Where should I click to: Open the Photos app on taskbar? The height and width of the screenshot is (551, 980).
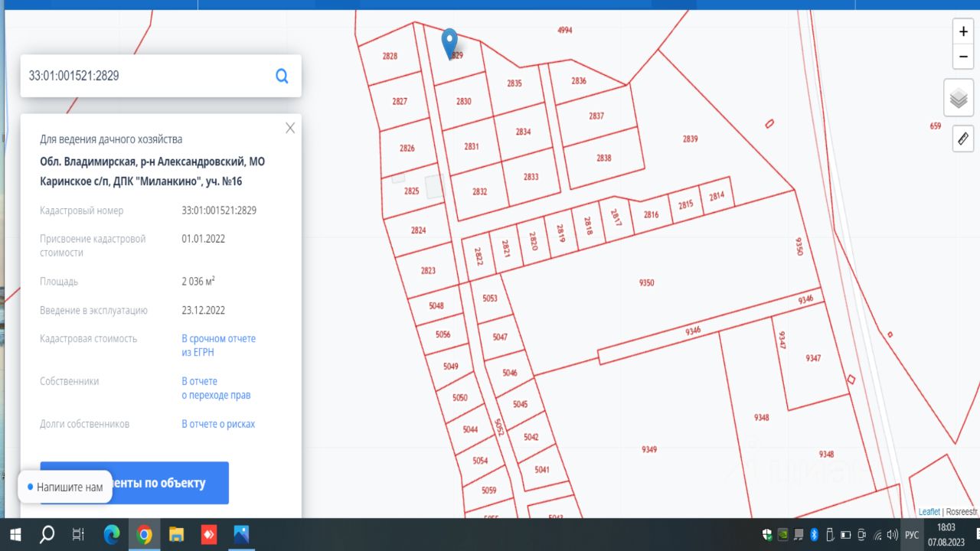(241, 534)
